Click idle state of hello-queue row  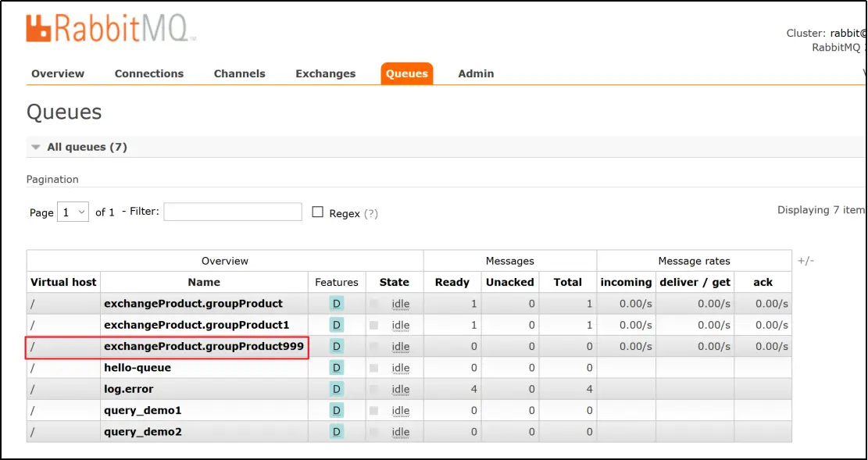401,368
